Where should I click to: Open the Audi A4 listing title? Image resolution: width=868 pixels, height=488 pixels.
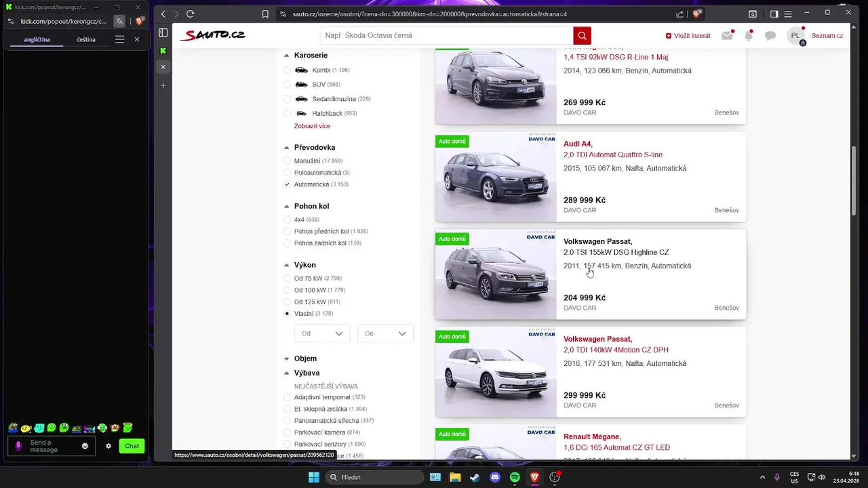tap(578, 144)
